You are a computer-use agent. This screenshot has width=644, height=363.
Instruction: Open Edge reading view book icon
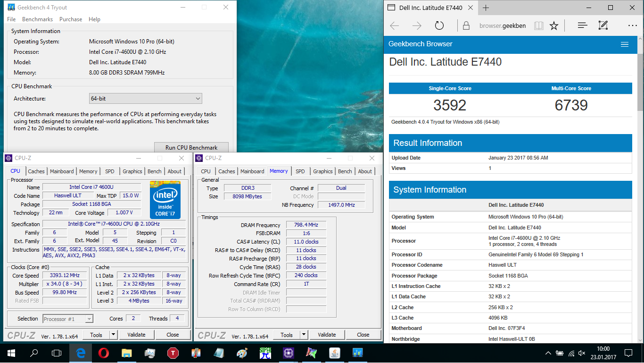(x=538, y=25)
